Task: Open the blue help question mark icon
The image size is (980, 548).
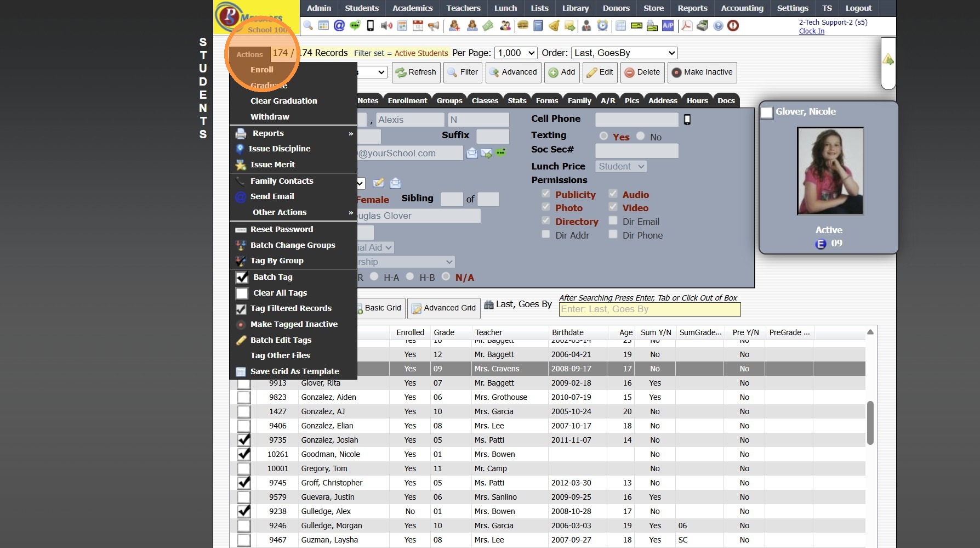Action: (718, 25)
